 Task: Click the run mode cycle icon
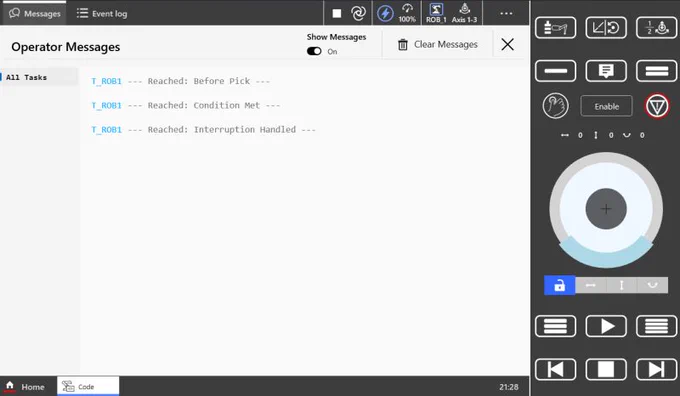coord(359,13)
